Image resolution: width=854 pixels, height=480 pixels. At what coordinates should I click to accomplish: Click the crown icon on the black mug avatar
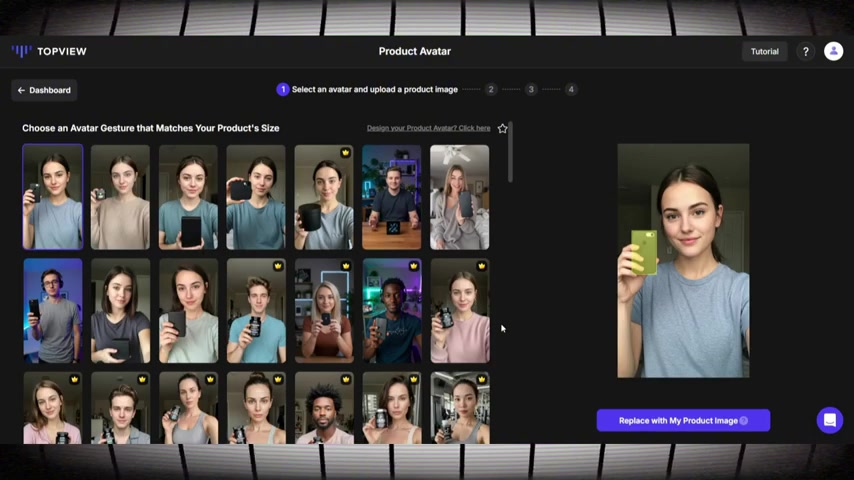[x=345, y=153]
